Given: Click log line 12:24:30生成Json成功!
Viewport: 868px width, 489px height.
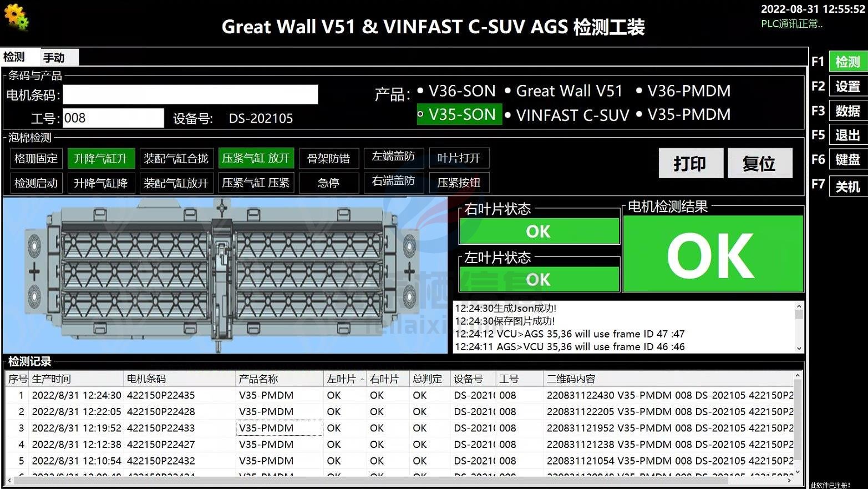Looking at the screenshot, I should click(x=505, y=308).
